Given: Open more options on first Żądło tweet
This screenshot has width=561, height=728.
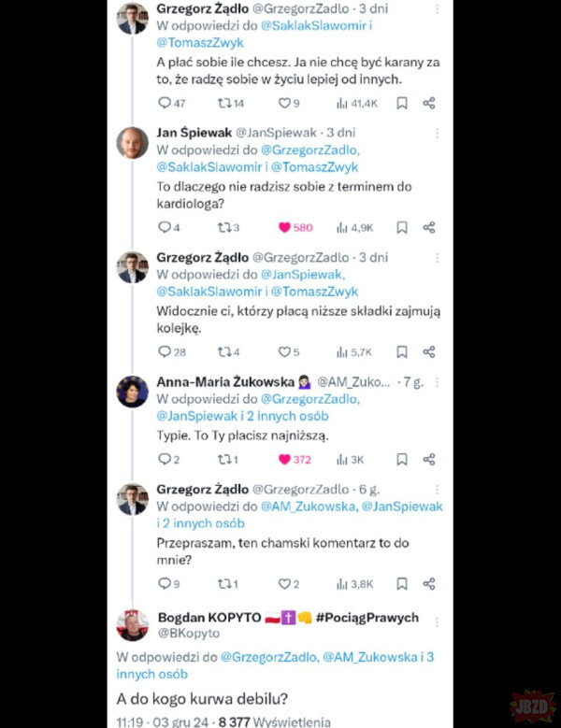Looking at the screenshot, I should click(x=439, y=8).
